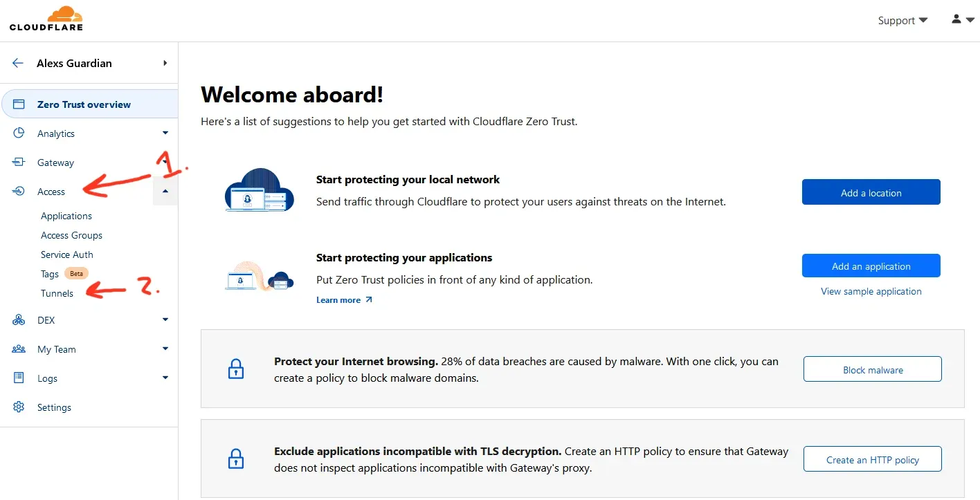Open Settings via the gear icon
This screenshot has height=500, width=980.
[x=19, y=407]
